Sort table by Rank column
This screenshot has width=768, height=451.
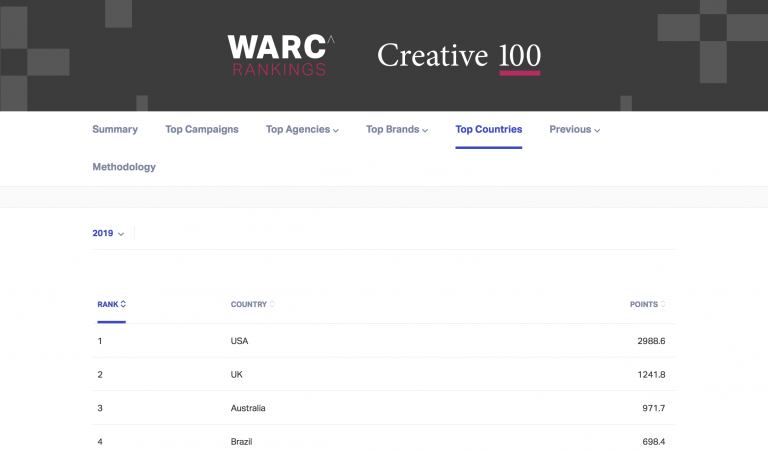pos(111,304)
